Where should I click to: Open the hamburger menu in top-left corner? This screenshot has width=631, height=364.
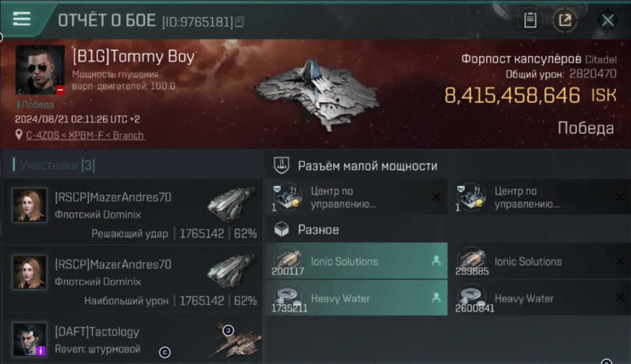coord(22,19)
